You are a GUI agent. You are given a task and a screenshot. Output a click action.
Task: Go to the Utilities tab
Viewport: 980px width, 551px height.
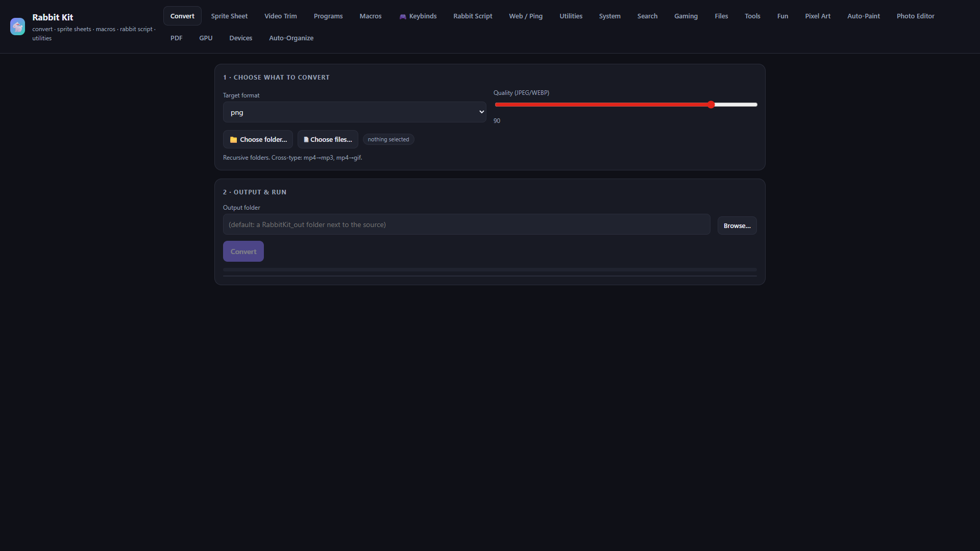[x=571, y=16]
